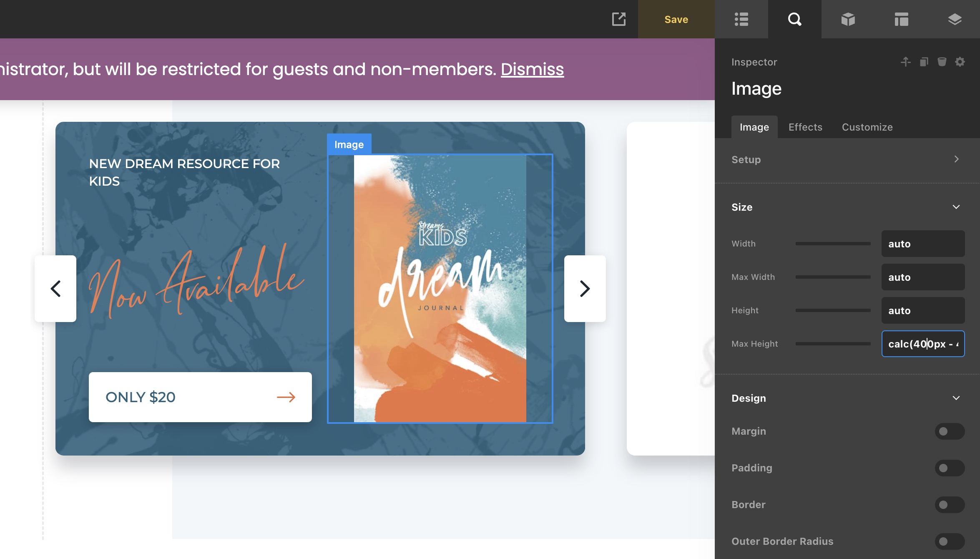Open the elements cube icon
Image resolution: width=980 pixels, height=559 pixels.
(848, 19)
